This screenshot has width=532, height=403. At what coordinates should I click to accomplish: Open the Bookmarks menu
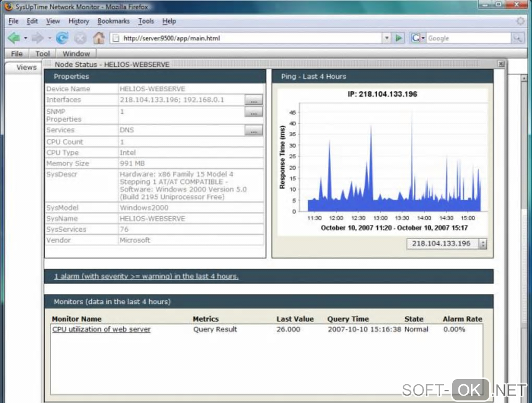click(x=113, y=21)
